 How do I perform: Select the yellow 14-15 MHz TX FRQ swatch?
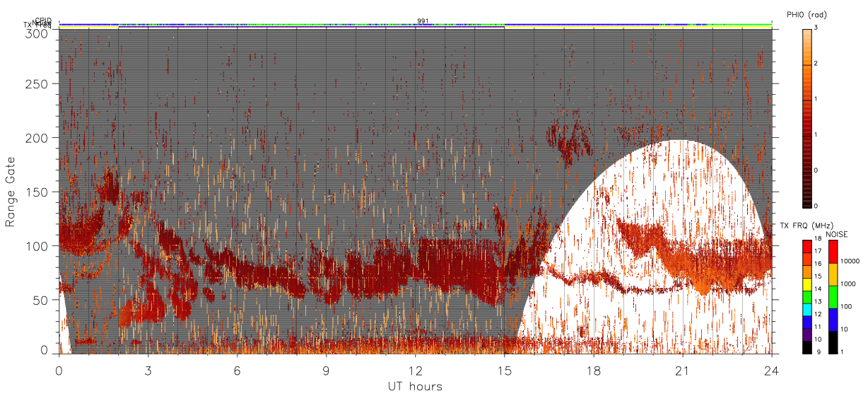807,284
